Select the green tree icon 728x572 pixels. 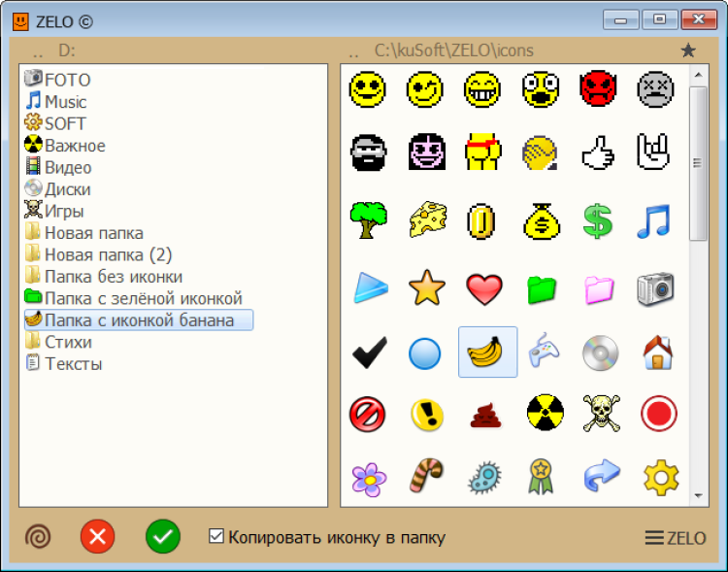(368, 222)
